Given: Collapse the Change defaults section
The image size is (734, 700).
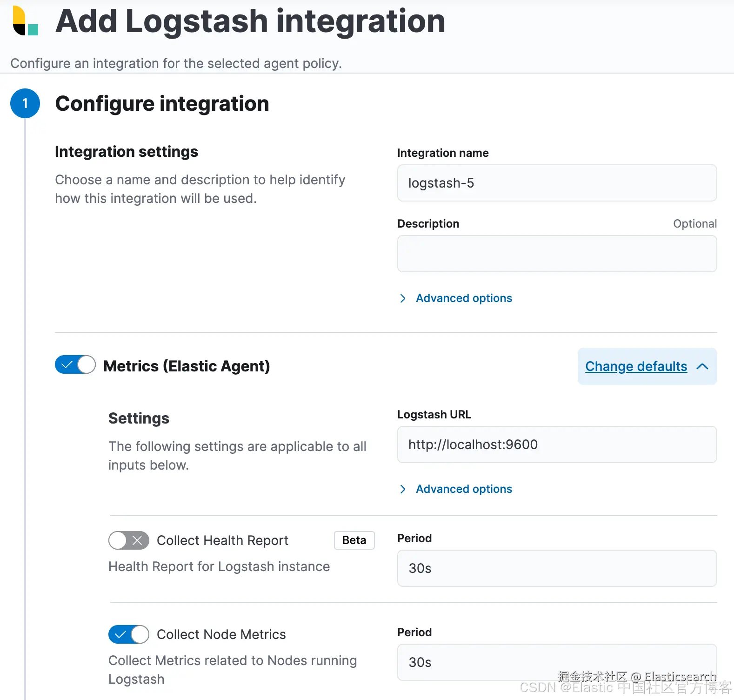Looking at the screenshot, I should click(636, 367).
